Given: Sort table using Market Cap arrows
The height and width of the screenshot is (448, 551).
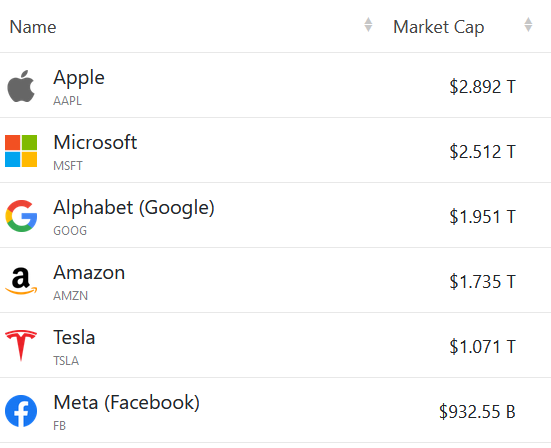Looking at the screenshot, I should point(528,25).
